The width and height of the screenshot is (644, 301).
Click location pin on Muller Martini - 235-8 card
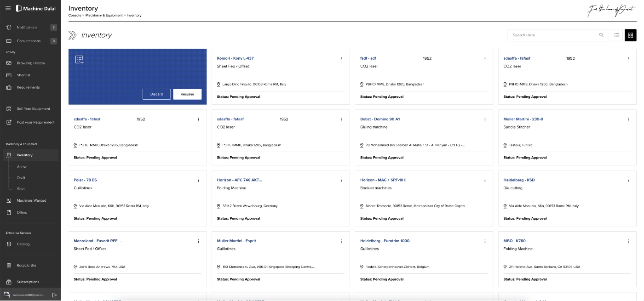click(x=505, y=145)
